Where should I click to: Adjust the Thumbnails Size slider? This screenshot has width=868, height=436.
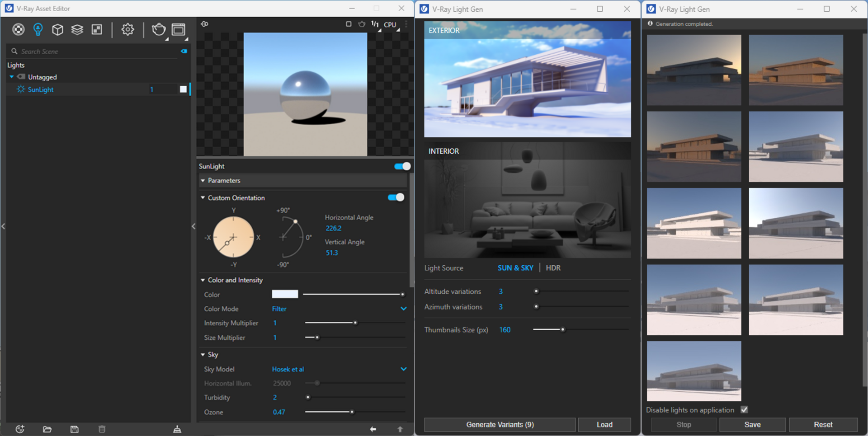(581, 329)
